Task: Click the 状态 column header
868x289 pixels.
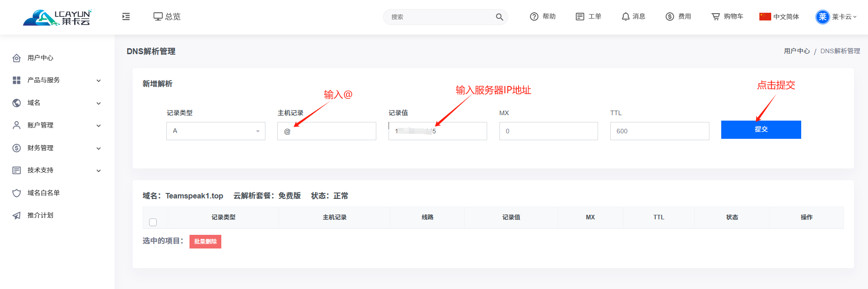Action: [732, 218]
